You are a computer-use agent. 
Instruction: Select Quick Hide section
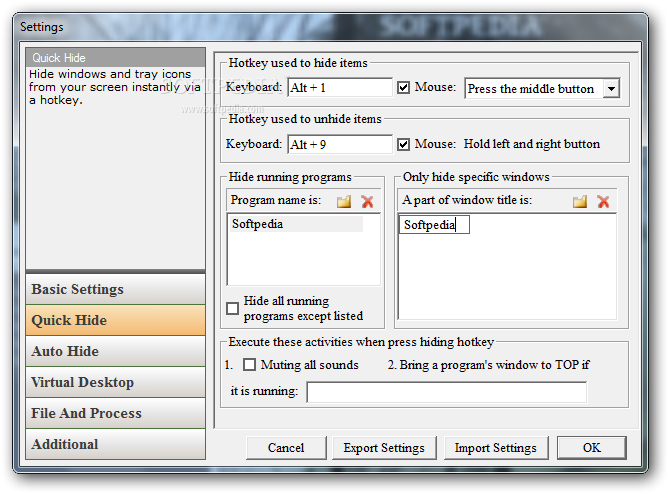115,320
